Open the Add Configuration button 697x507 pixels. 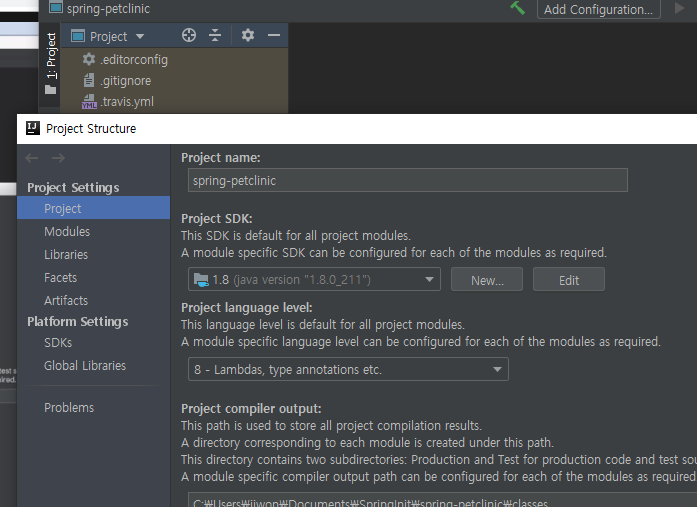598,9
